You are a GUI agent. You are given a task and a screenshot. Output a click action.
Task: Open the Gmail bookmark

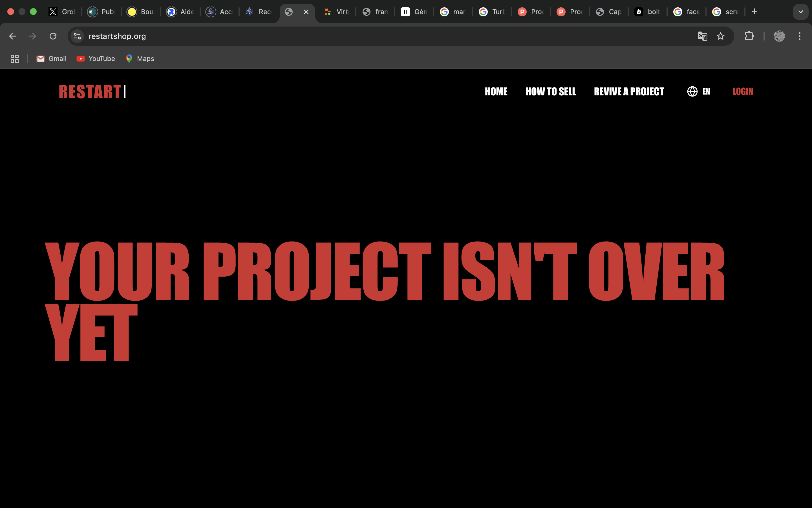coord(51,58)
